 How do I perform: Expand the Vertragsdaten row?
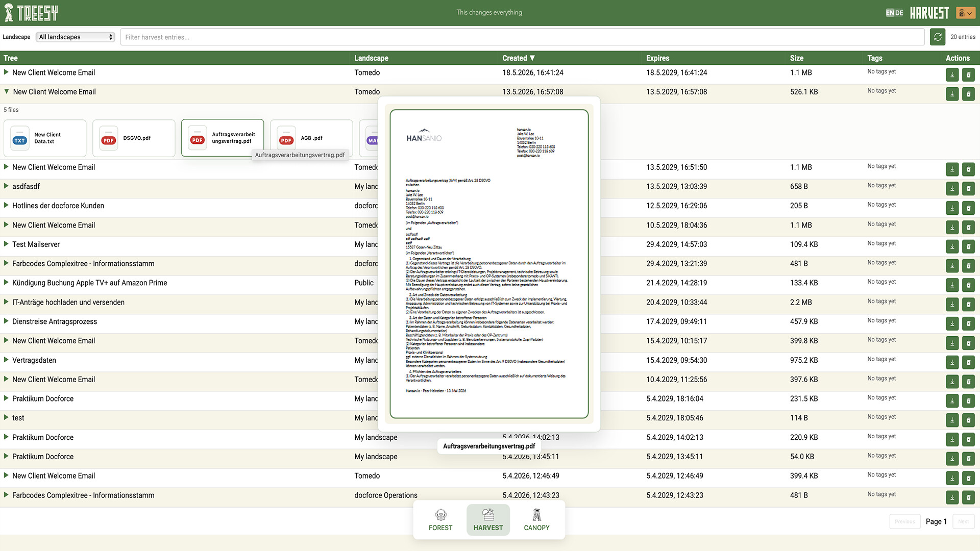6,360
